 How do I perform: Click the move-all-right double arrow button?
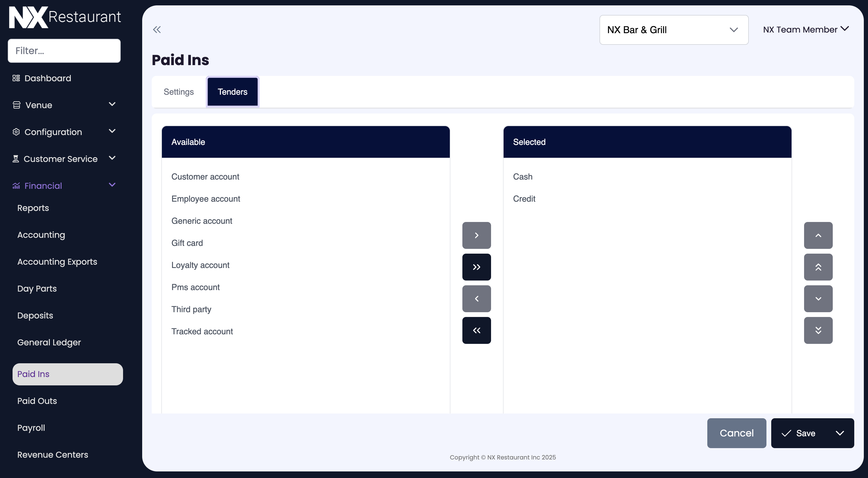(x=476, y=267)
